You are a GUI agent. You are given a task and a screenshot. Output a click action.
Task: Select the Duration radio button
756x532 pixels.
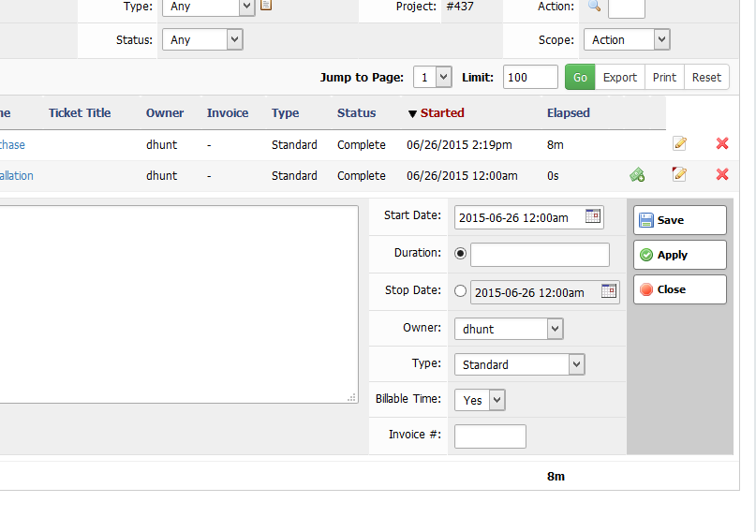coord(460,254)
